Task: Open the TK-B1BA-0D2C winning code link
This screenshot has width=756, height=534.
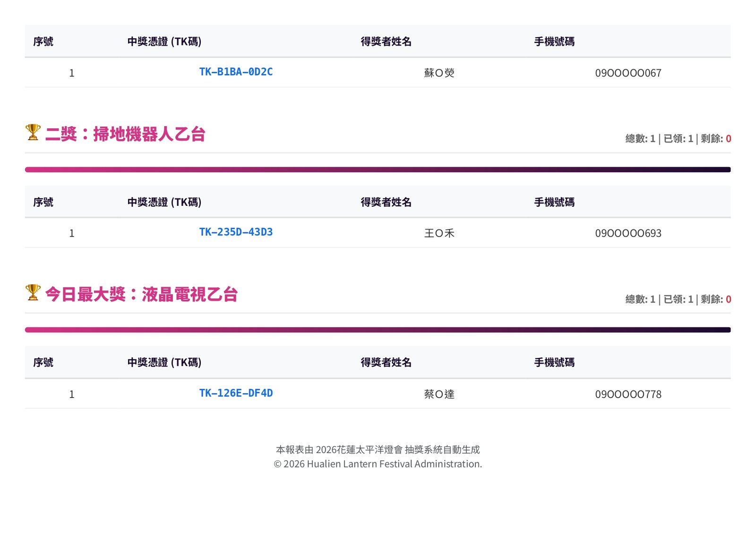Action: 236,72
